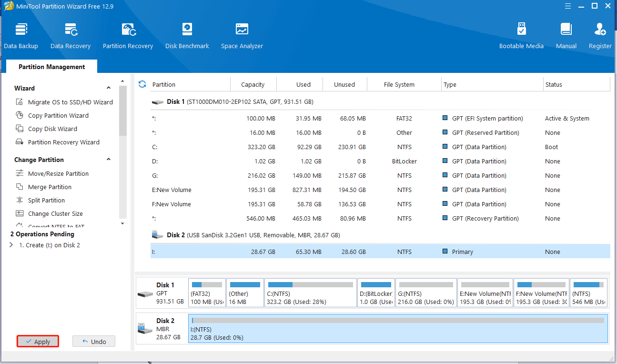
Task: Open the Manual
Action: (566, 36)
